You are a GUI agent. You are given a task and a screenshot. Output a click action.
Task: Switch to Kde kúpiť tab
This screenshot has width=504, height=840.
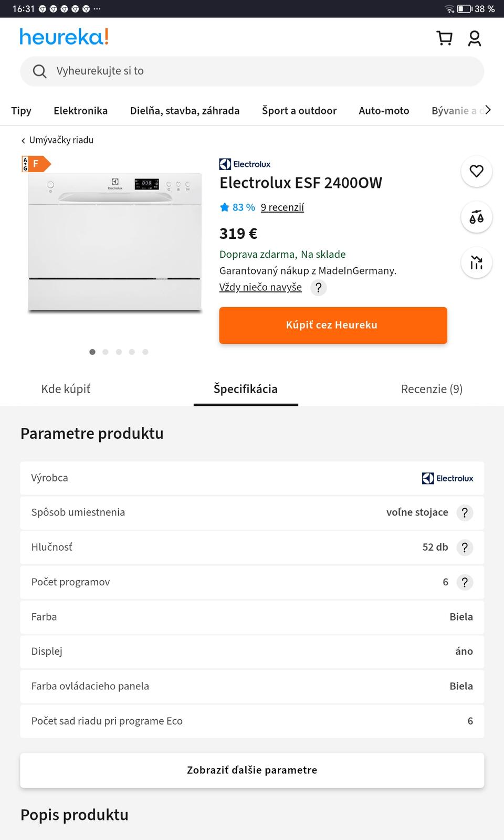(66, 389)
